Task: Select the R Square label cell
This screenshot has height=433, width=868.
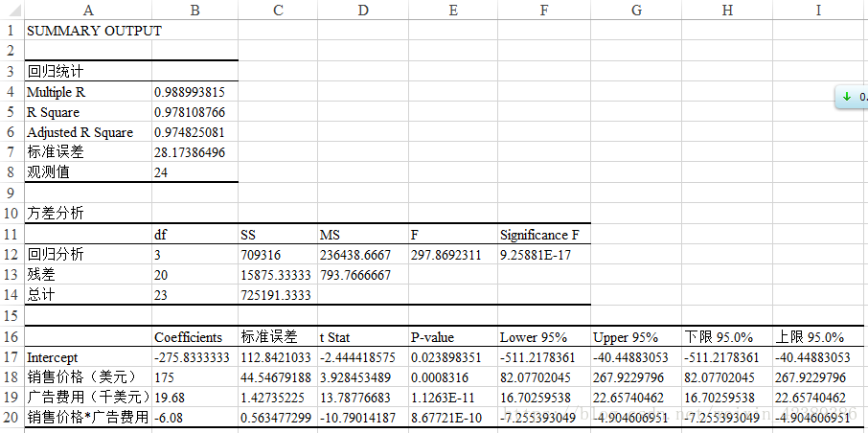Action: 88,112
